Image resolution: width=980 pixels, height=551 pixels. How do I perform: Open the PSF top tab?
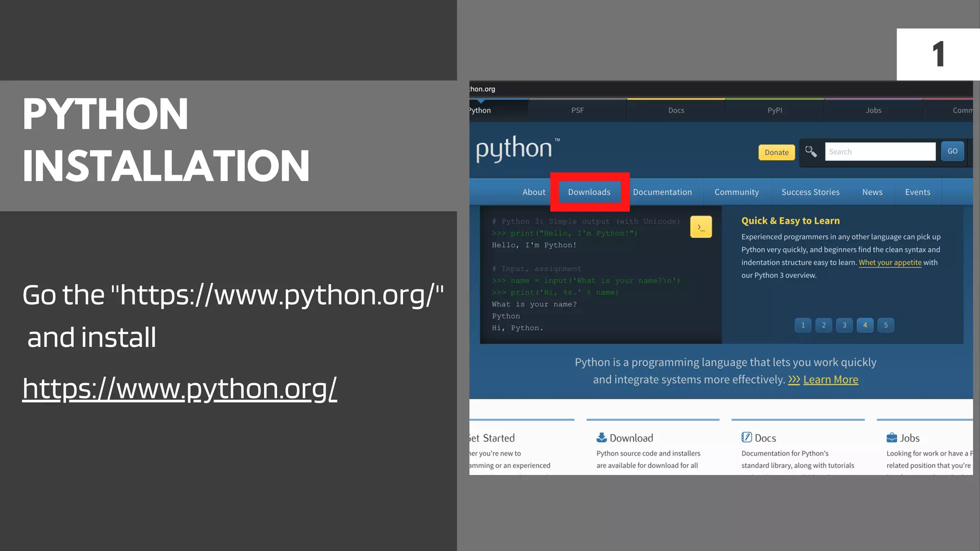click(578, 110)
